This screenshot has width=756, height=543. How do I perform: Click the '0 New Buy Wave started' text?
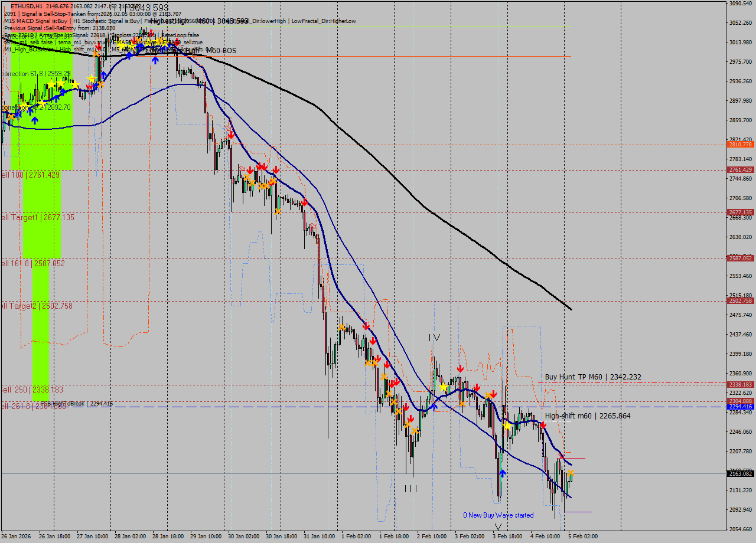498,515
